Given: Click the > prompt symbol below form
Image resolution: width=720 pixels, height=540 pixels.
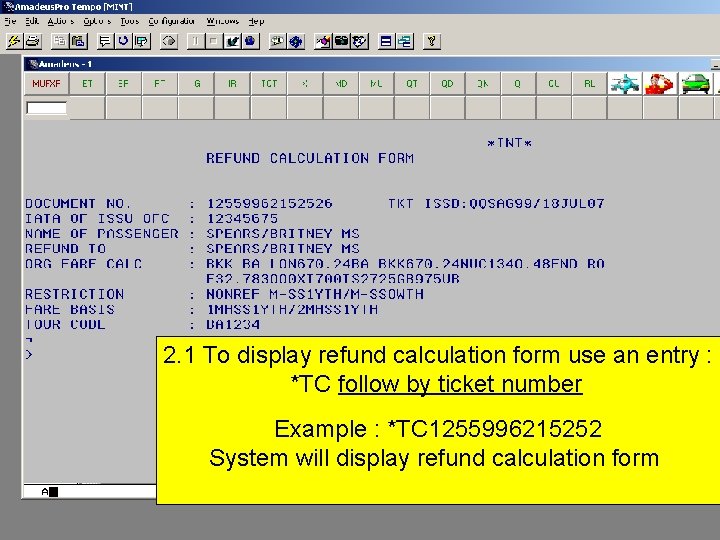Looking at the screenshot, I should pos(29,354).
